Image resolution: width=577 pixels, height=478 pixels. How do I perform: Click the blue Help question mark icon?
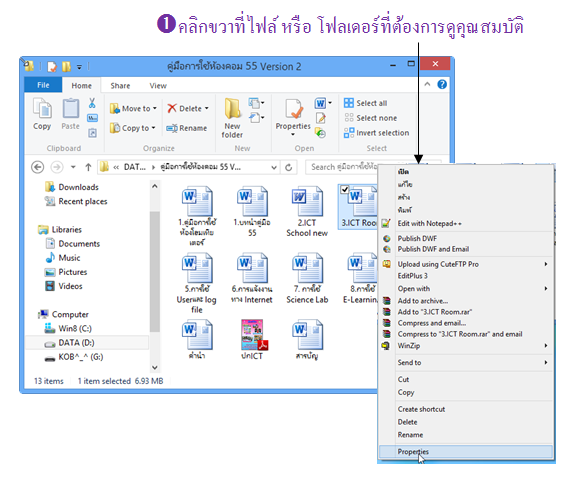(442, 85)
